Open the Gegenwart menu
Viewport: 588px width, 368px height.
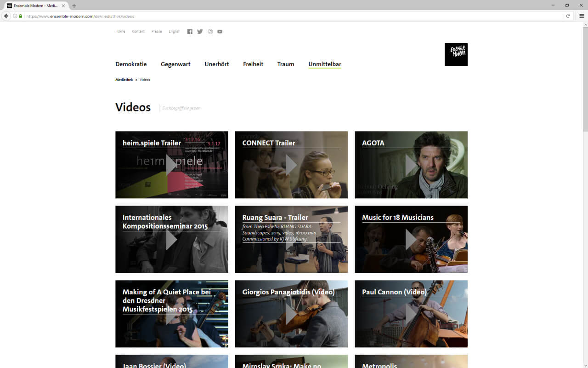pyautogui.click(x=175, y=64)
